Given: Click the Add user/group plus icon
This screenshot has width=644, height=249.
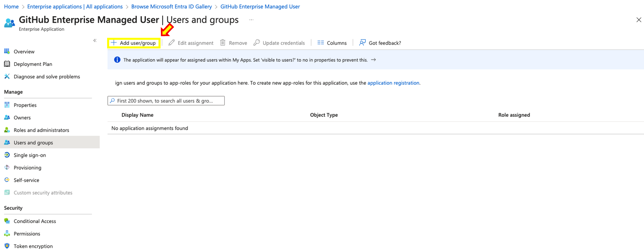Looking at the screenshot, I should (114, 43).
